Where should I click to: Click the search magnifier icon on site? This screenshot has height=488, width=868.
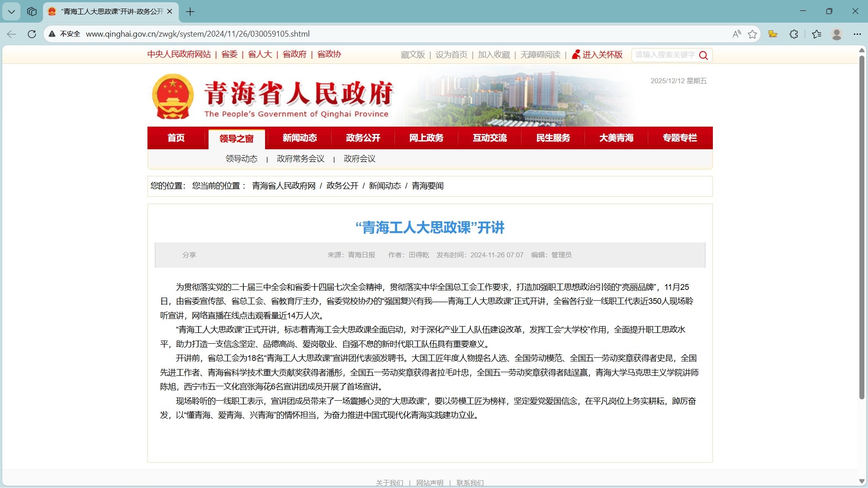pyautogui.click(x=703, y=55)
